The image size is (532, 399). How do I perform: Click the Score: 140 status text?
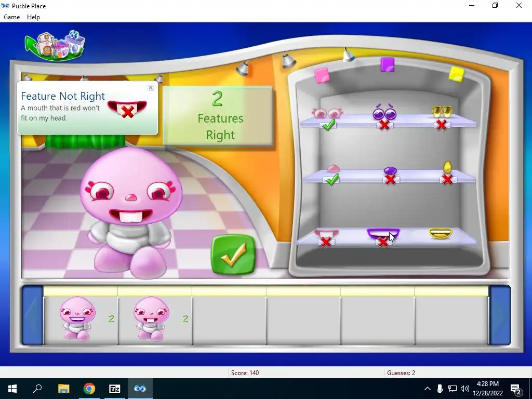(x=245, y=373)
